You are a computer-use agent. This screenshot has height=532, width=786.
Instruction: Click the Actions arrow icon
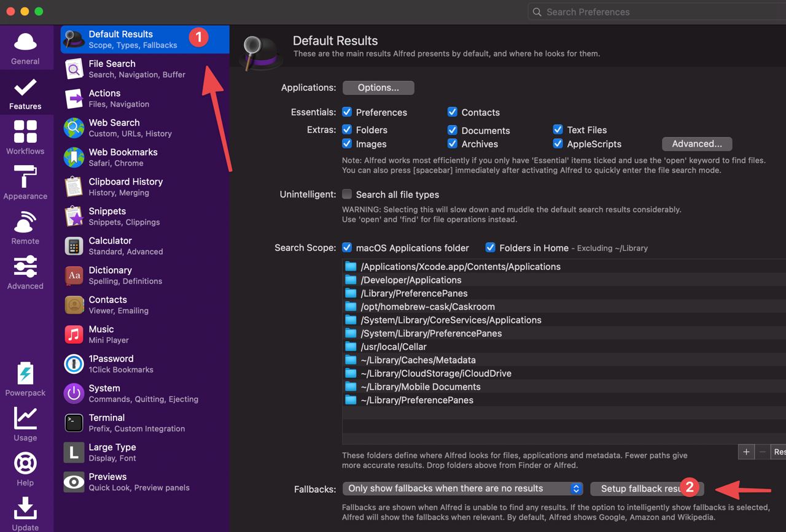(74, 98)
